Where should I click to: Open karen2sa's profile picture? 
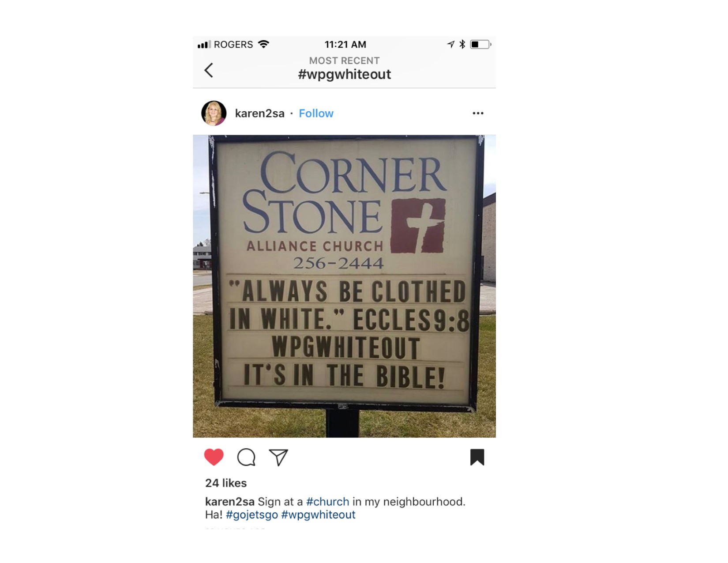click(214, 113)
